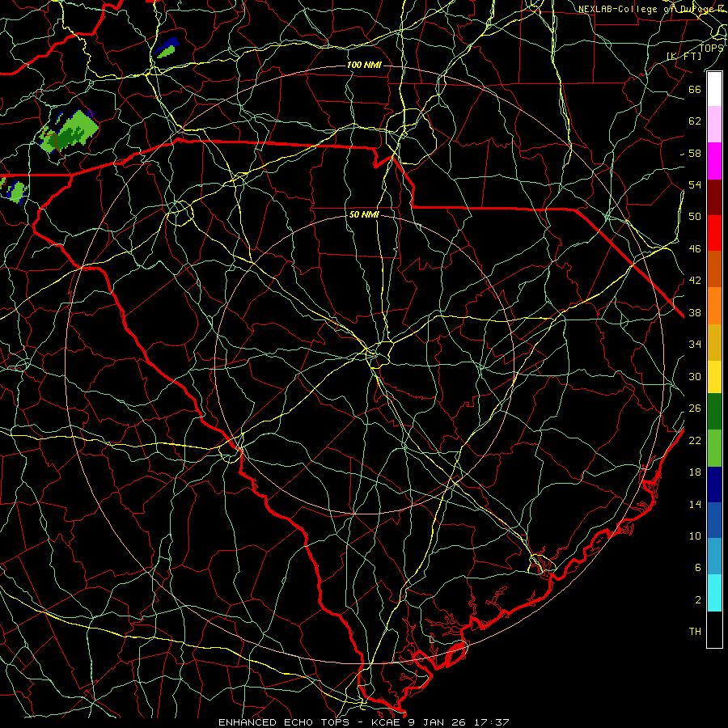Click the '66' legend value

point(695,89)
